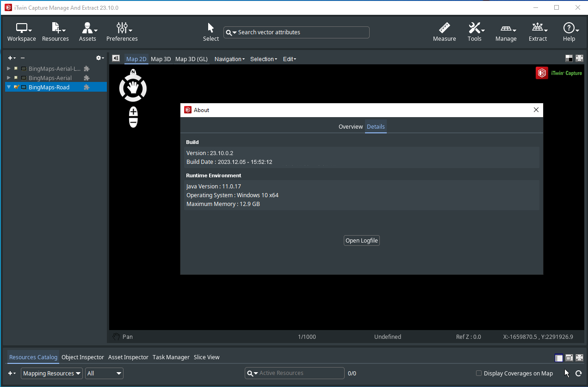Expand the BingMaps-Aerial tree node
This screenshot has height=387, width=588.
(x=9, y=78)
